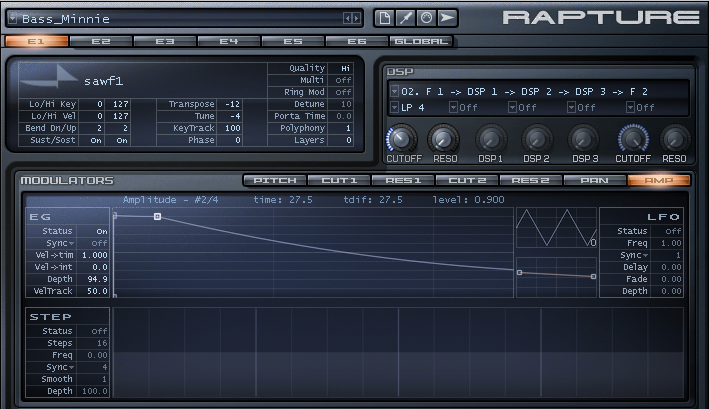709x409 pixels.
Task: Select the CUT 2 modulator button
Action: [467, 180]
